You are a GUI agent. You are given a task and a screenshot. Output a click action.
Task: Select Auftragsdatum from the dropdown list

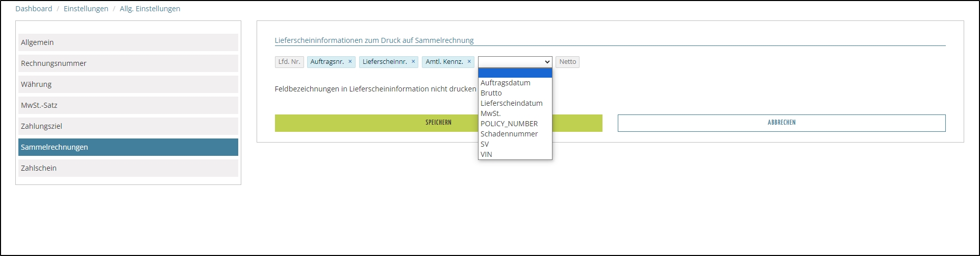tap(505, 83)
